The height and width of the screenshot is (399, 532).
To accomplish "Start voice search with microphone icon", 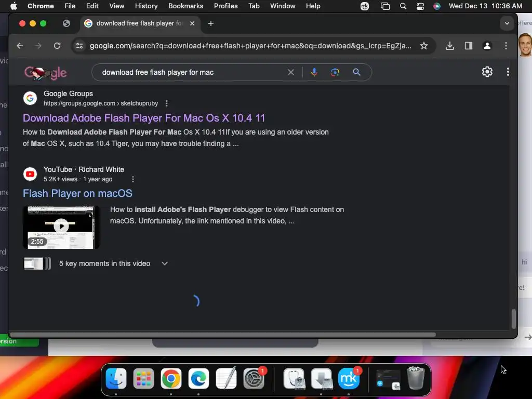I will pyautogui.click(x=314, y=72).
